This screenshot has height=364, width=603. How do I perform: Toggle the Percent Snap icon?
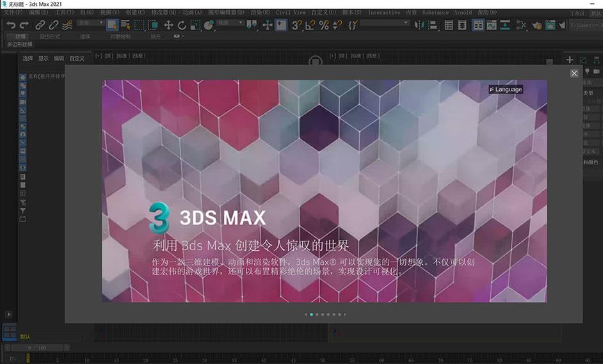324,25
